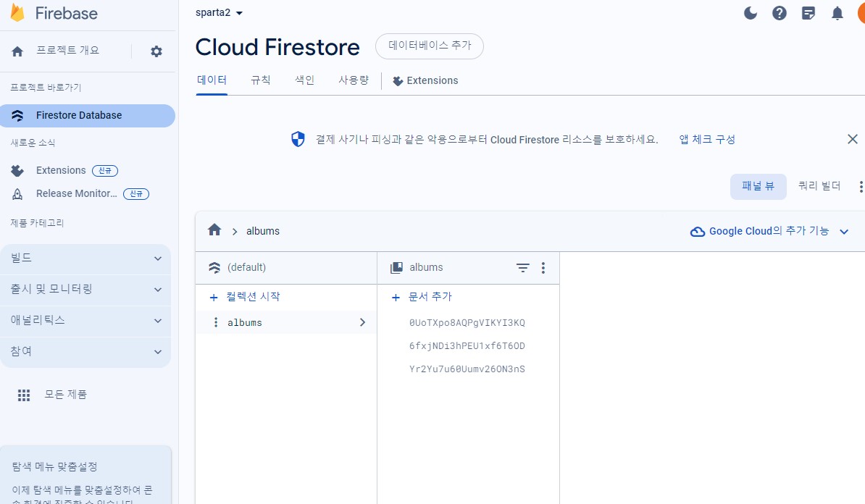Select Firestore Database in the sidebar
This screenshot has height=504, width=865.
(88, 116)
